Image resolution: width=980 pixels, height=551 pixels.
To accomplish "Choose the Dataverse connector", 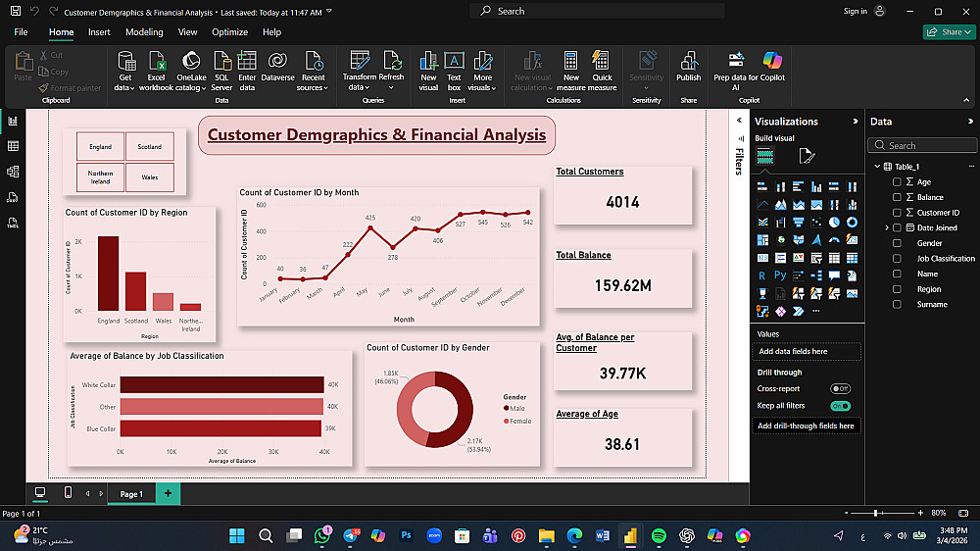I will 277,67.
